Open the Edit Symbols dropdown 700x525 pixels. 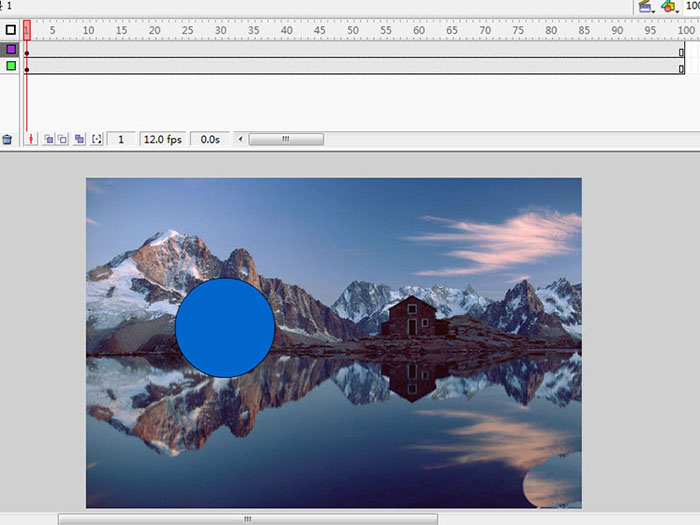669,6
